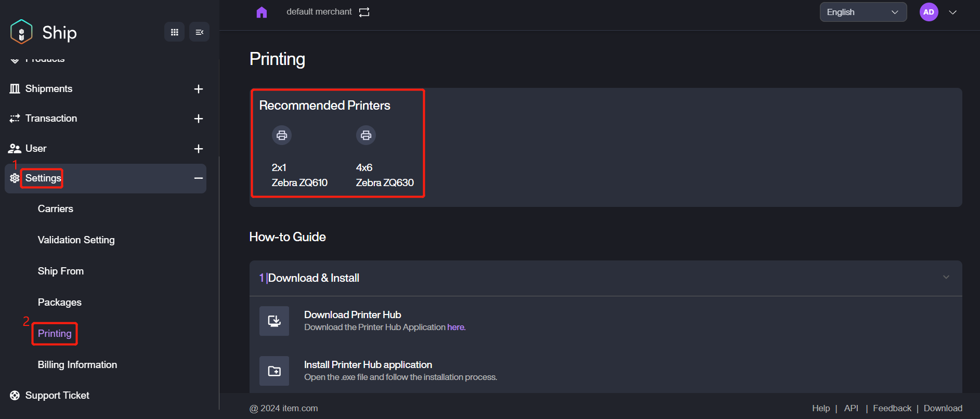Collapse the Download & Install section
The image size is (980, 419).
pos(946,277)
